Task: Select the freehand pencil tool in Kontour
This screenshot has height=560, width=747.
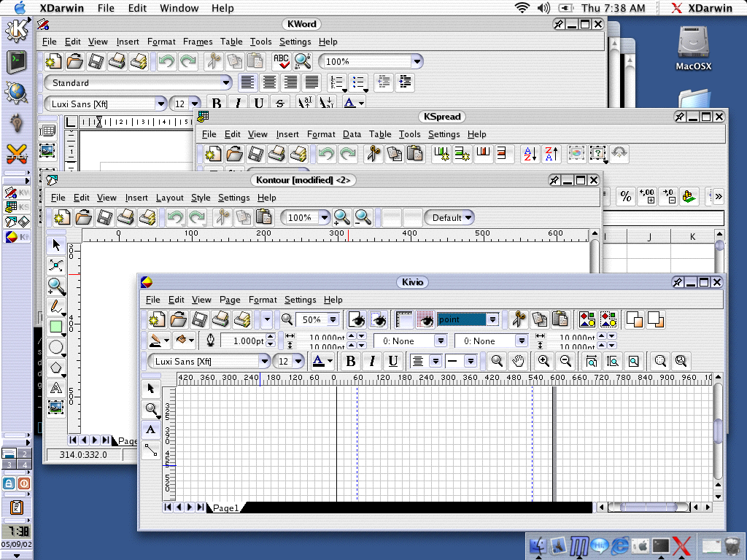Action: click(x=55, y=307)
